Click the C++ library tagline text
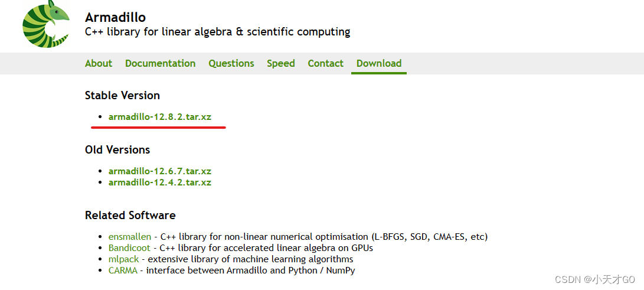Viewport: 644px width, 290px height. tap(218, 32)
